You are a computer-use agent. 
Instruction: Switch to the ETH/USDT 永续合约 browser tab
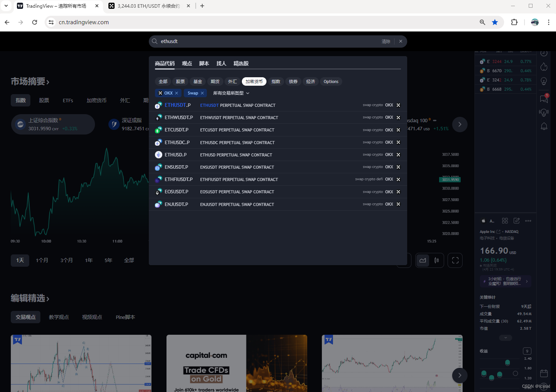(148, 6)
